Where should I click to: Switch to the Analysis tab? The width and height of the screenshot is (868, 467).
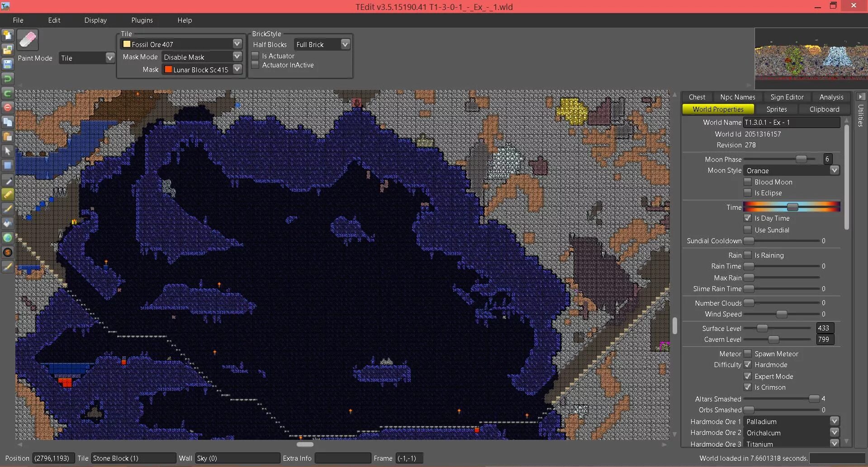pos(831,97)
